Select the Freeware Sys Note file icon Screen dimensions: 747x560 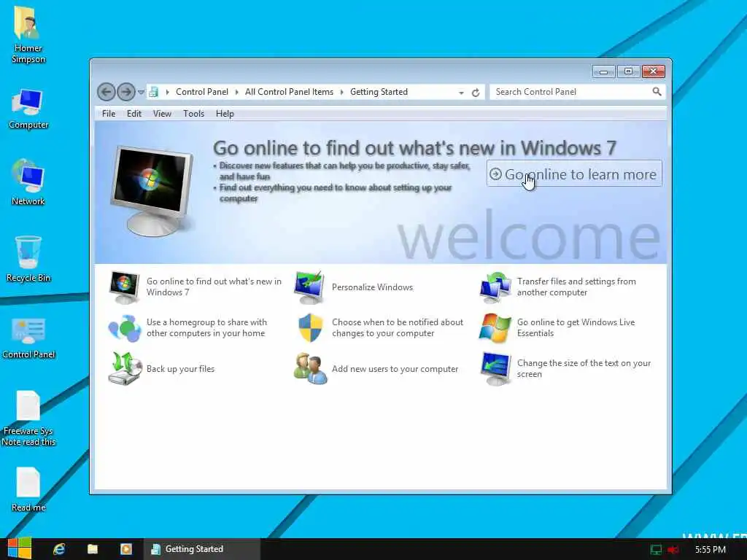(28, 405)
